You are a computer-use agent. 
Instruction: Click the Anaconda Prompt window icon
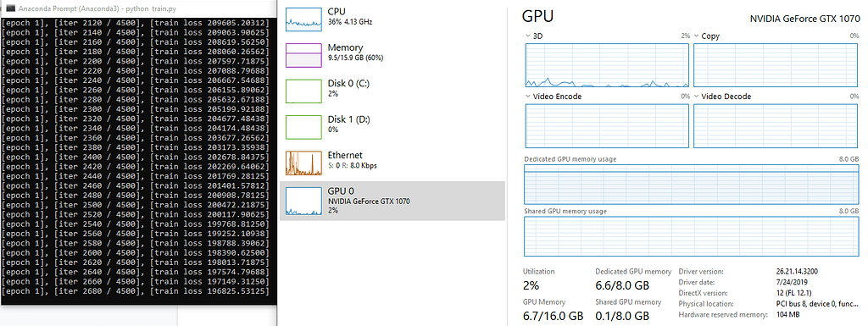coord(10,8)
